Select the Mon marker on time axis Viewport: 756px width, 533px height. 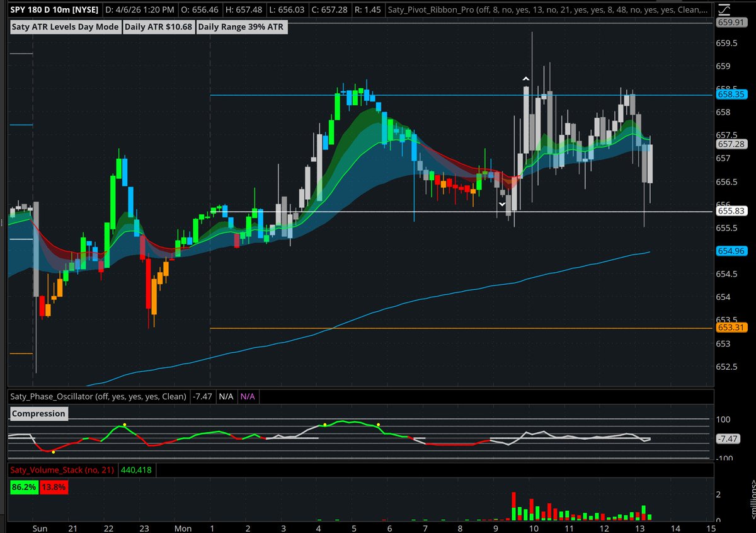183,527
